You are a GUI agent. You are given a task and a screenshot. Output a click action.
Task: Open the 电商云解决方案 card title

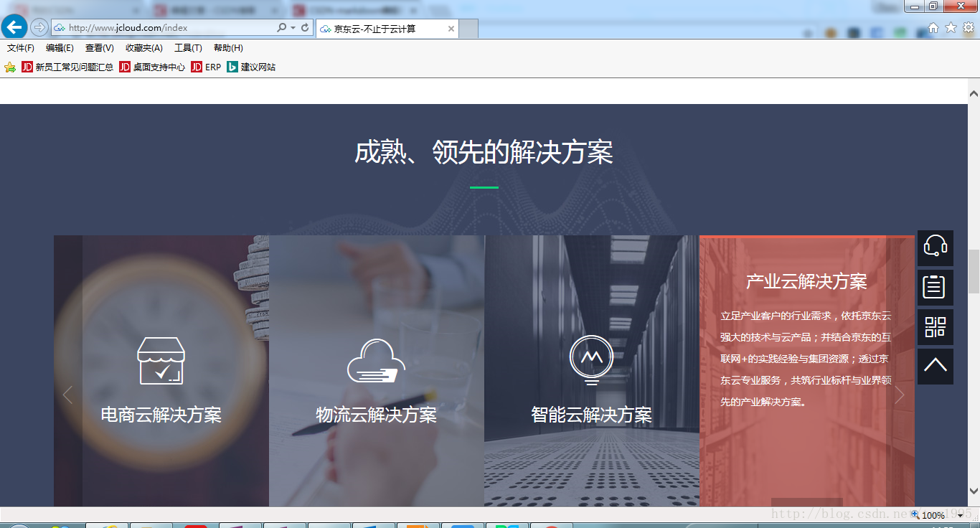(161, 415)
